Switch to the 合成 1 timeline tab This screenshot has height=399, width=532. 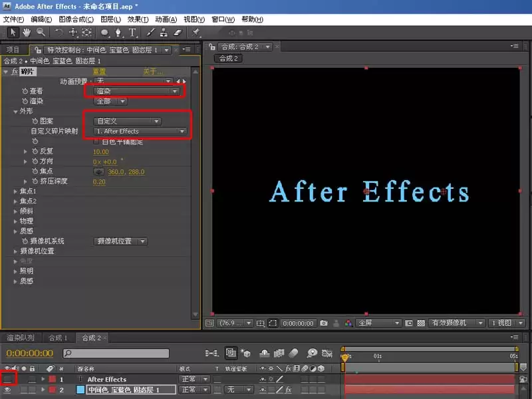point(58,338)
